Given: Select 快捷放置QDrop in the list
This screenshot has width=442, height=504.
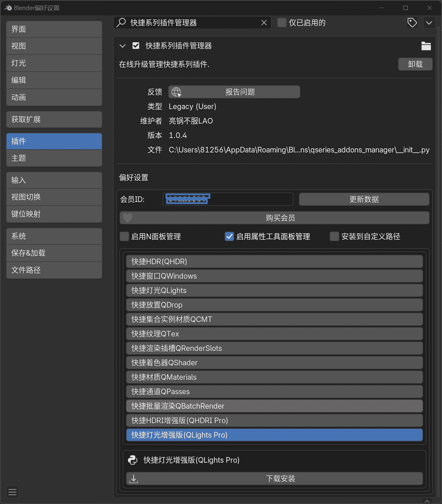Looking at the screenshot, I should click(x=274, y=305).
